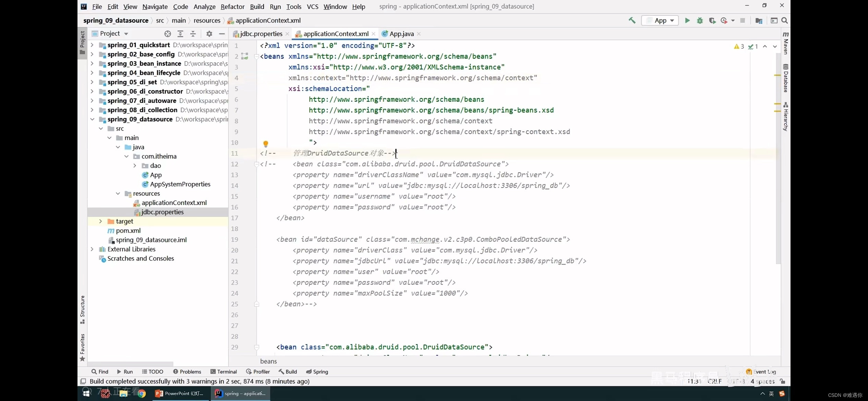Open Windows Start menu
This screenshot has height=401, width=868.
[x=86, y=393]
